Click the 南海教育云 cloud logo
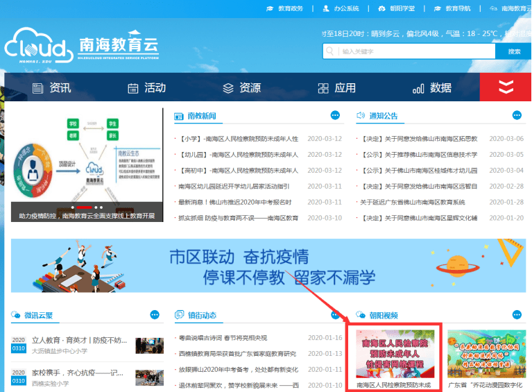Screen dimensions: 532x392 [81, 45]
